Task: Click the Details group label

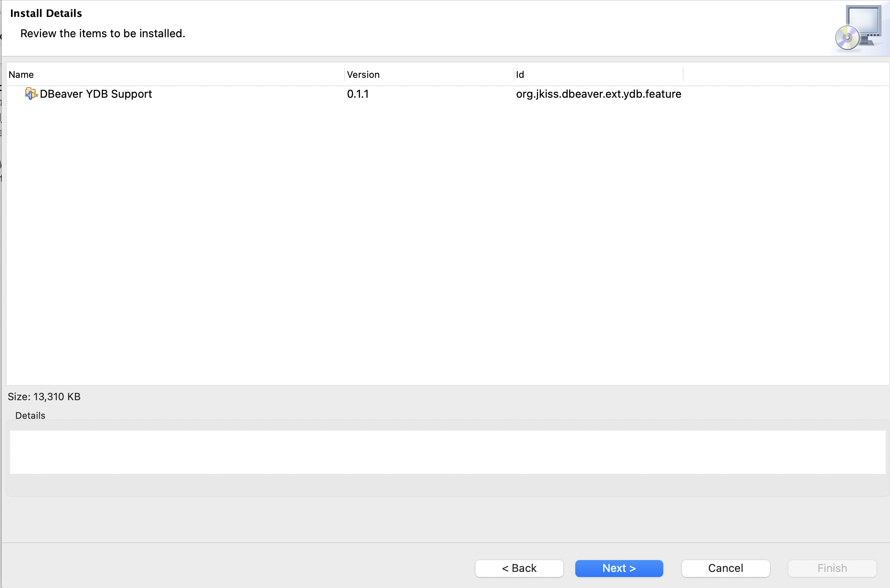Action: coord(30,415)
